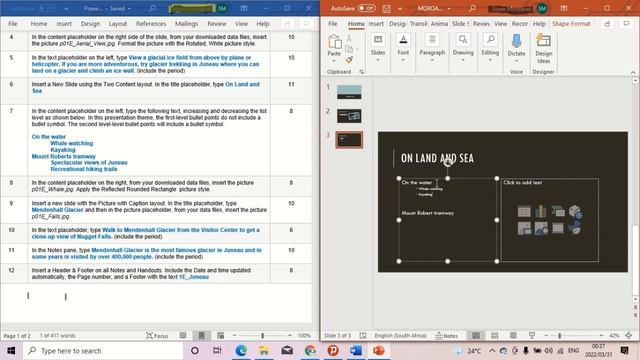Click the Page 1 of 2 indicator in Word
Image resolution: width=640 pixels, height=360 pixels.
click(x=17, y=336)
